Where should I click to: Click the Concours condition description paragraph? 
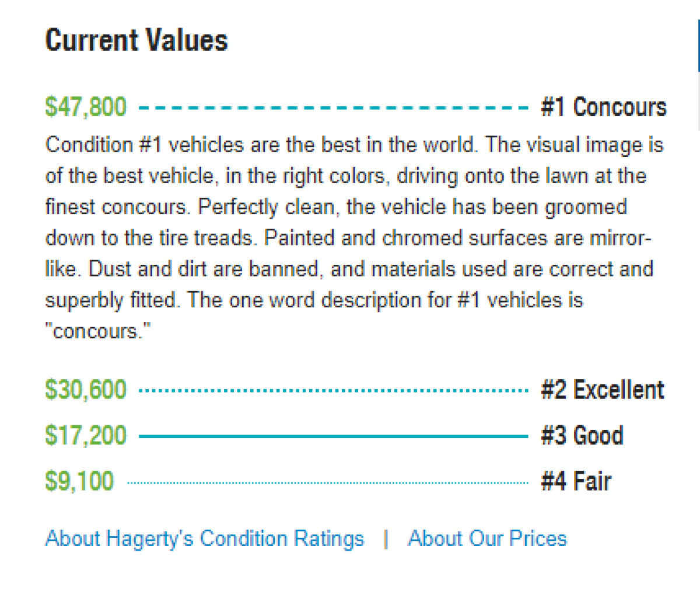355,238
